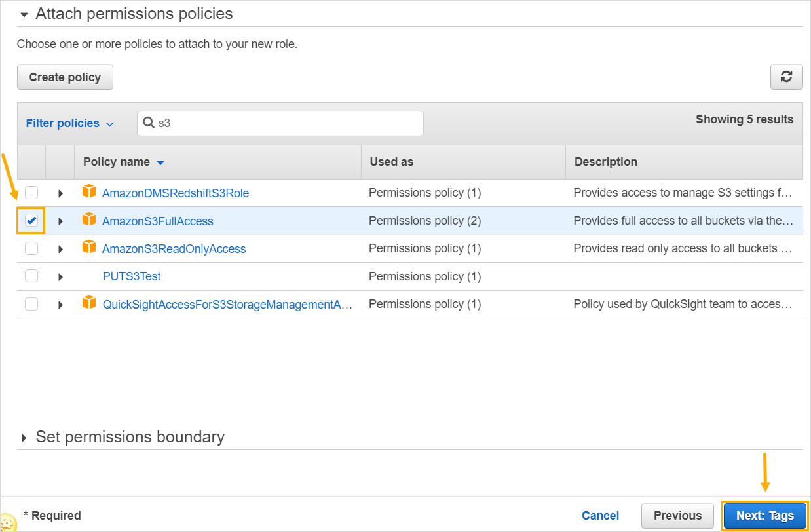Click description 'Provides full access to all buckets'
The image size is (811, 532).
(x=683, y=221)
